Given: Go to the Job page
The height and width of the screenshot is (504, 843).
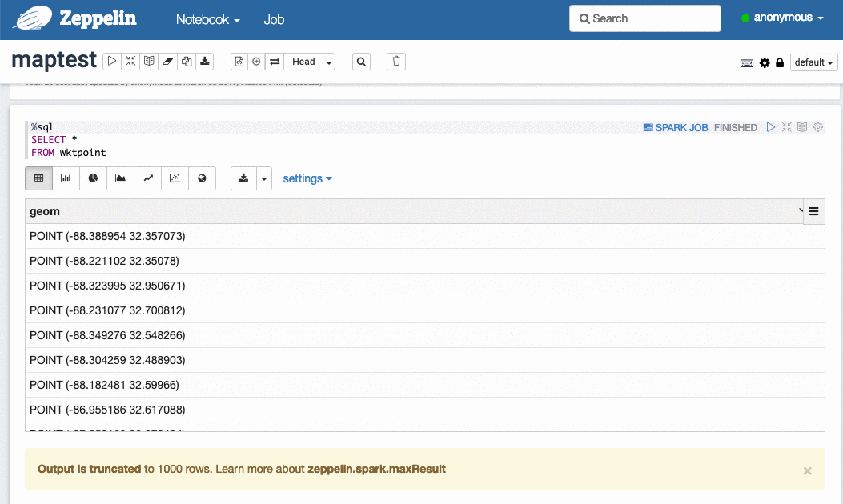Looking at the screenshot, I should pos(274,19).
